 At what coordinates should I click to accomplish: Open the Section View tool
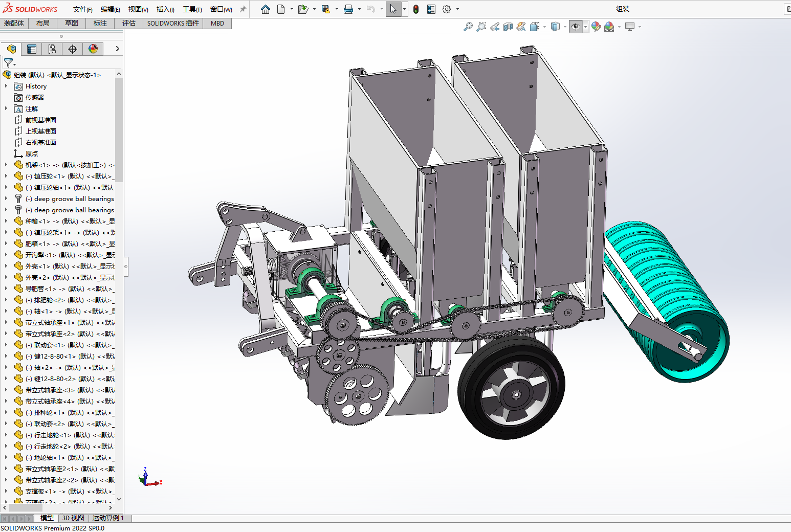(508, 27)
